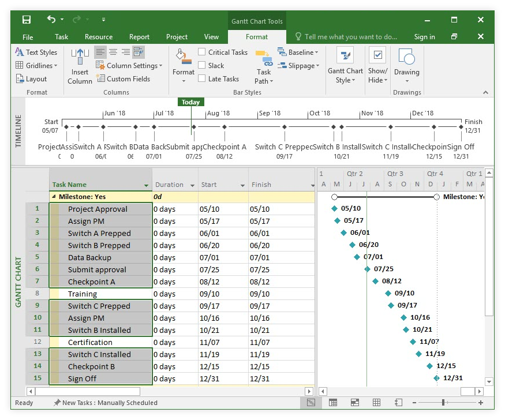505x420 pixels.
Task: Switch to the View tab
Action: pyautogui.click(x=211, y=36)
